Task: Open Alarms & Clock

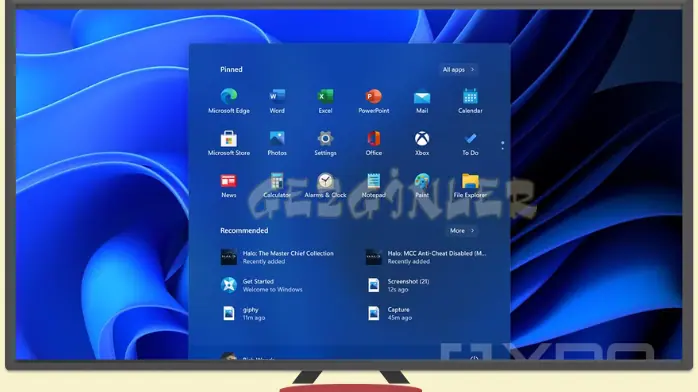Action: tap(325, 186)
